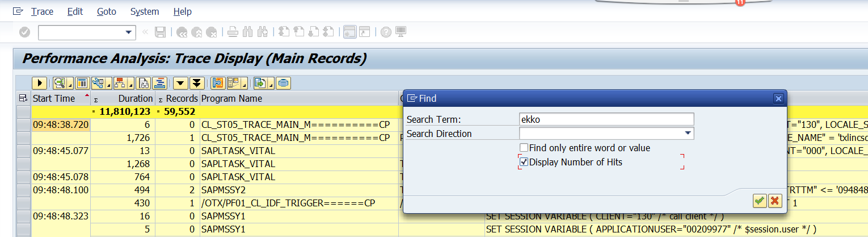Click the Print icon in standard toolbar

[233, 32]
